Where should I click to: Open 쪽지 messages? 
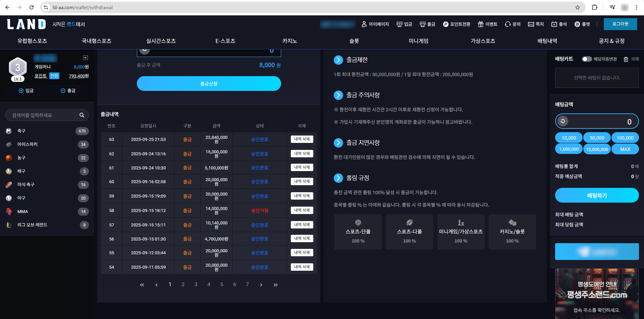[x=536, y=24]
